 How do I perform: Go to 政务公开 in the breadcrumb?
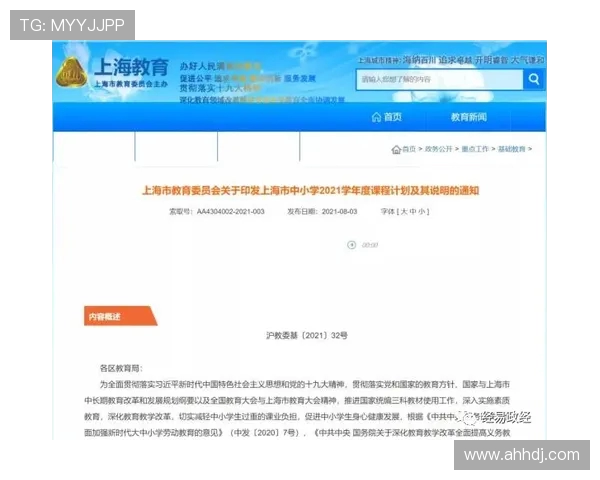[439, 149]
